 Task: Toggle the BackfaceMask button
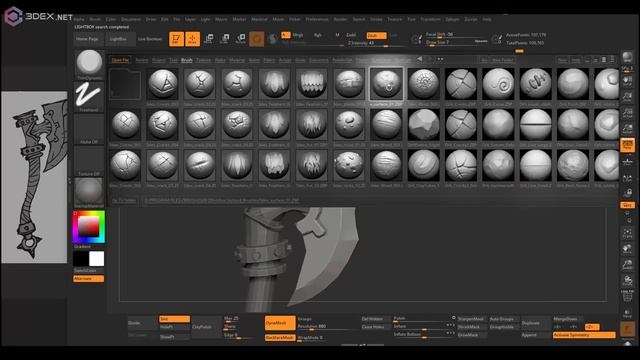(x=280, y=338)
